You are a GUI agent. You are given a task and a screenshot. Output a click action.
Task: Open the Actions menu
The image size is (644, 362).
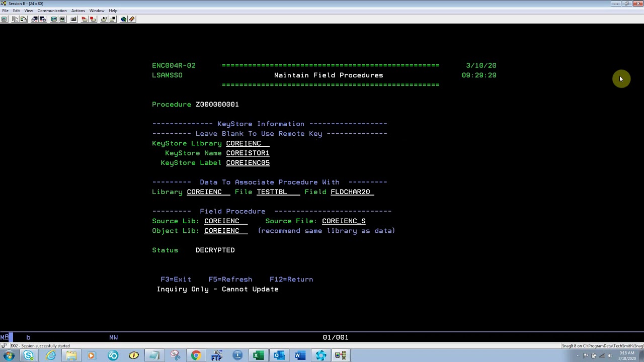pos(78,11)
